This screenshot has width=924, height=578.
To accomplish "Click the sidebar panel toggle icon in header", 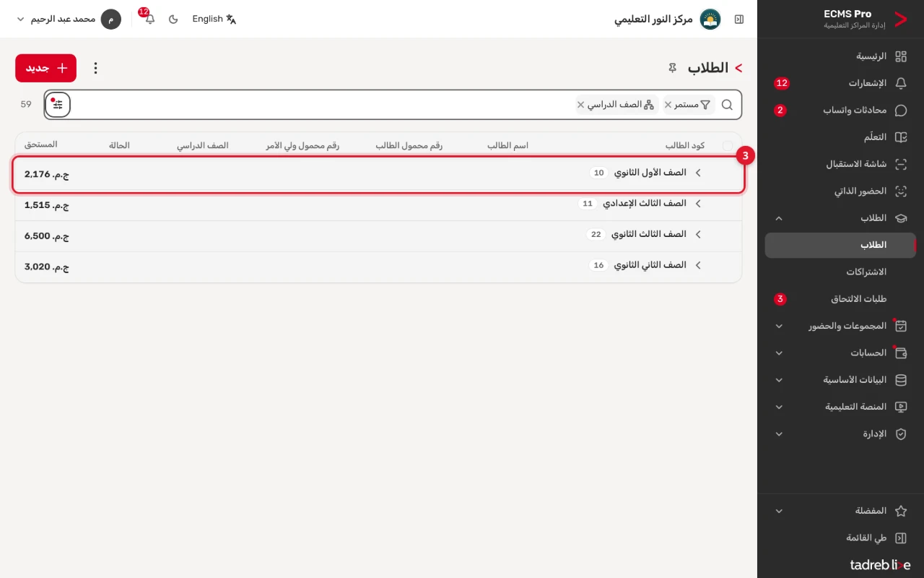I will [x=739, y=19].
